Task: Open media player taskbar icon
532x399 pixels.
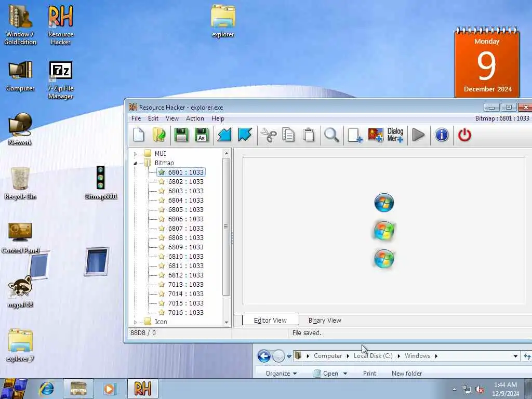Action: (x=109, y=389)
